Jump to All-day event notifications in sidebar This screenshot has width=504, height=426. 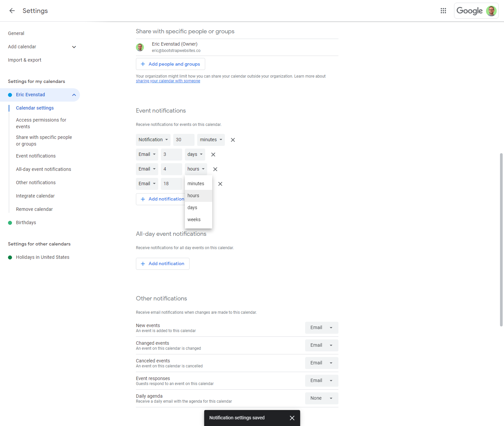tap(43, 170)
